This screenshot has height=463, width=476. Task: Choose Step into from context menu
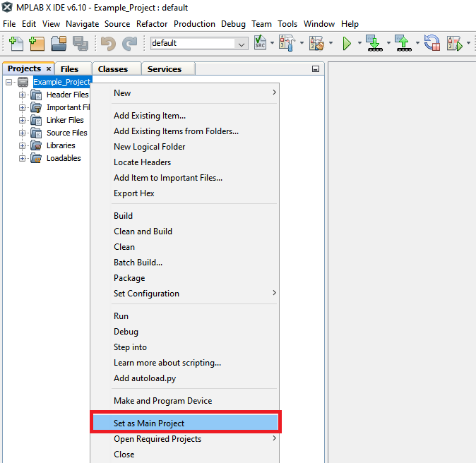coord(185,347)
